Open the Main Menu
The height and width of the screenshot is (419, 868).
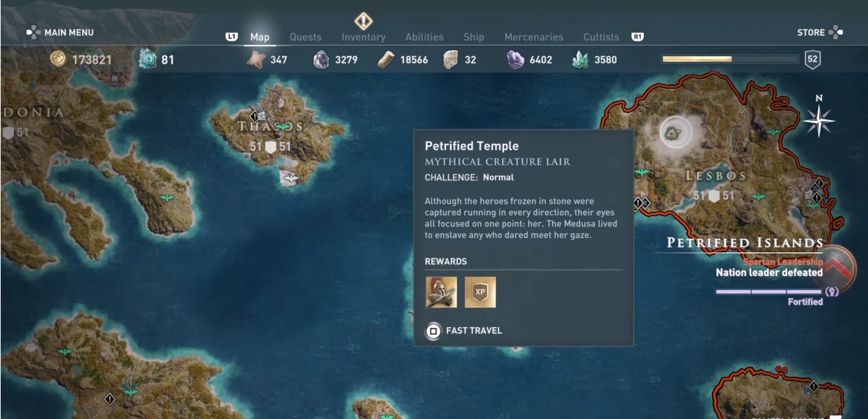tap(60, 32)
